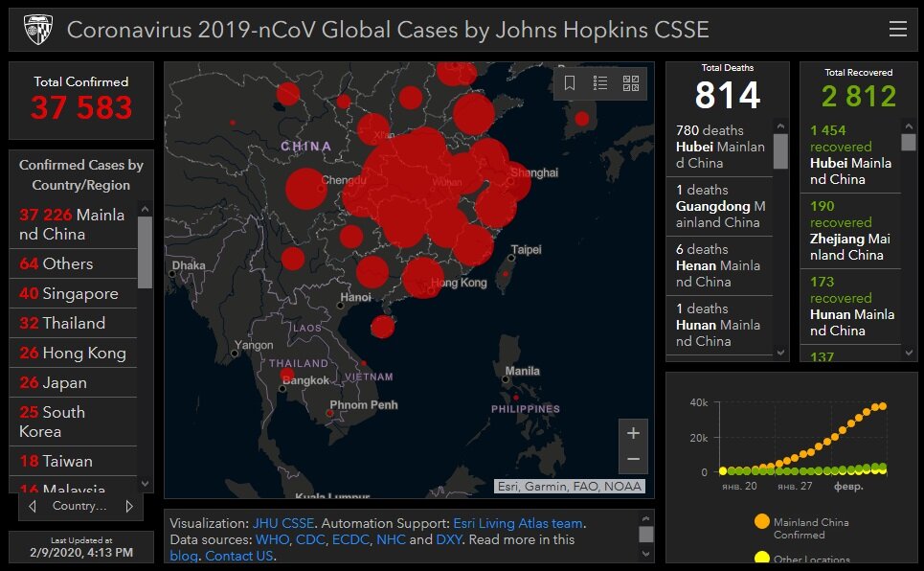Click the red circle near Bangkok
This screenshot has height=571, width=924.
point(287,375)
